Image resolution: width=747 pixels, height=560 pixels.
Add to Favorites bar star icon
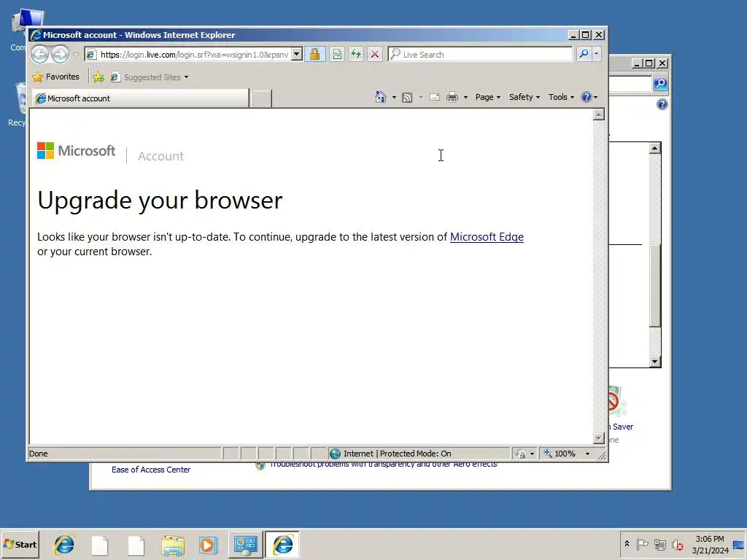[98, 77]
